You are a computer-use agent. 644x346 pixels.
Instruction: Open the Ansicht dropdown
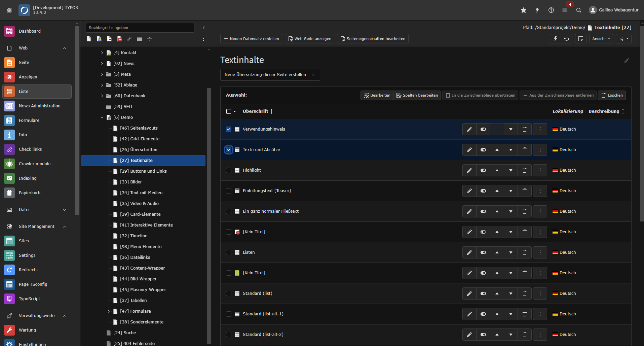pyautogui.click(x=601, y=39)
